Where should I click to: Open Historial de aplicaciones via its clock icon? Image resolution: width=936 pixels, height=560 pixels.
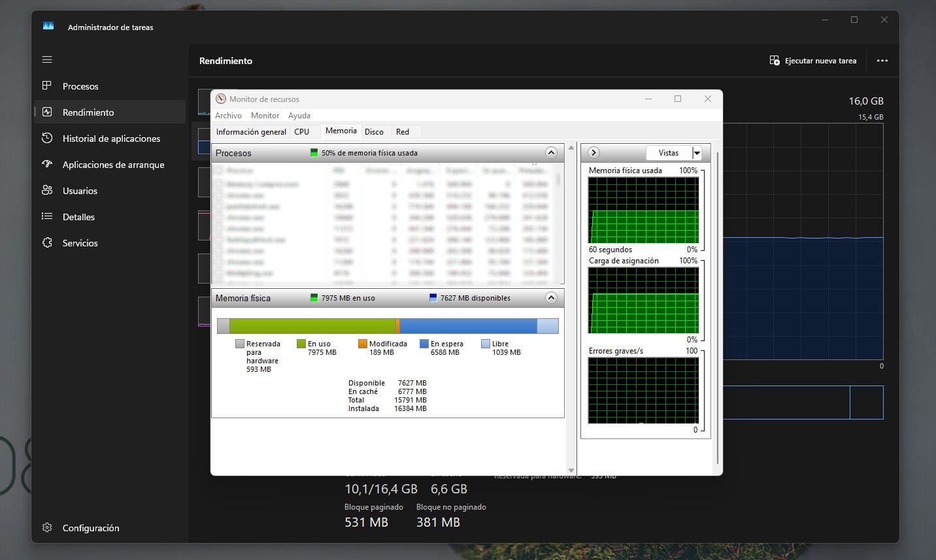point(47,138)
